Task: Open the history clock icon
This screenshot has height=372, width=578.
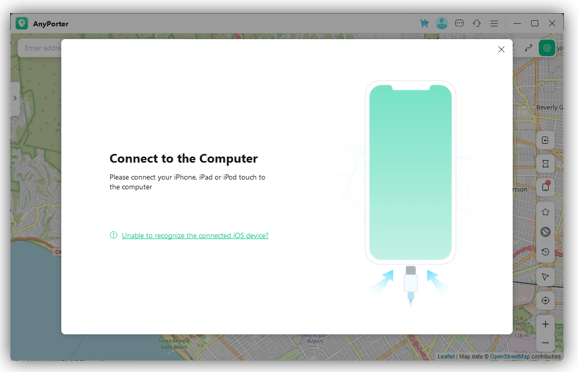Action: click(546, 252)
